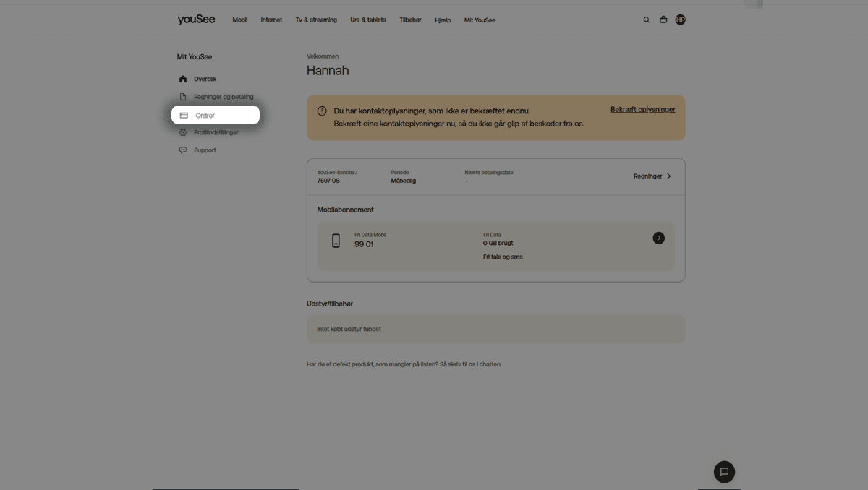Expand Regninger via the chevron arrow
The image size is (868, 490).
(668, 176)
